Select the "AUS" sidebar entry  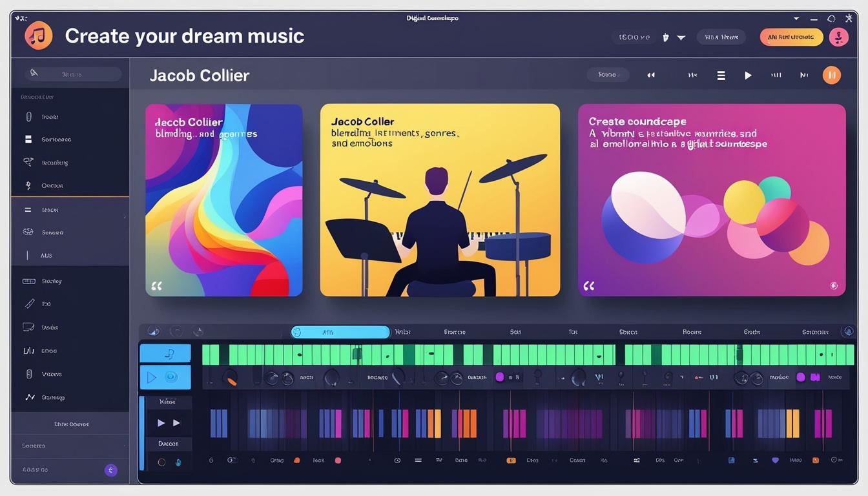[70, 255]
